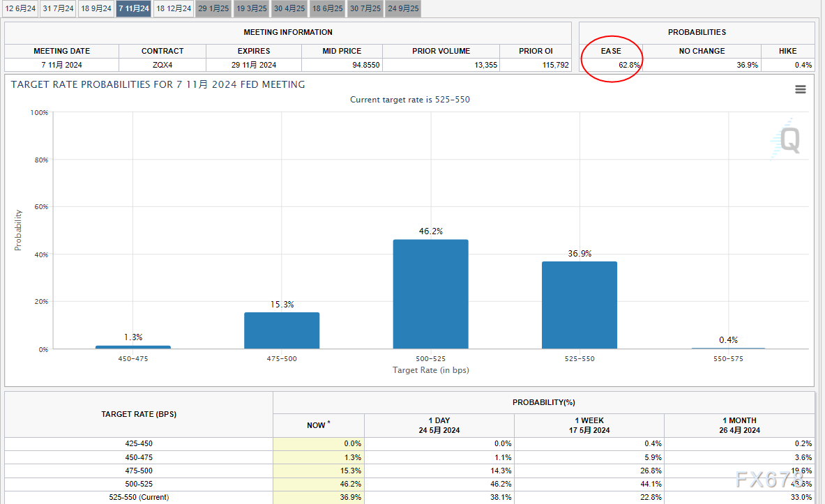Click the 36.9% bar for 525-550
This screenshot has width=825, height=504.
[x=579, y=305]
